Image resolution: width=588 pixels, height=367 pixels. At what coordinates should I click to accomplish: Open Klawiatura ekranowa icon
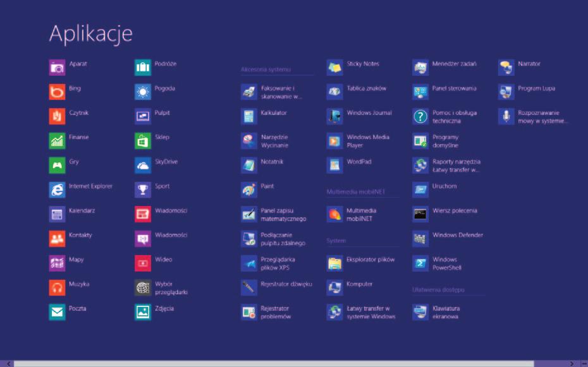(x=420, y=312)
